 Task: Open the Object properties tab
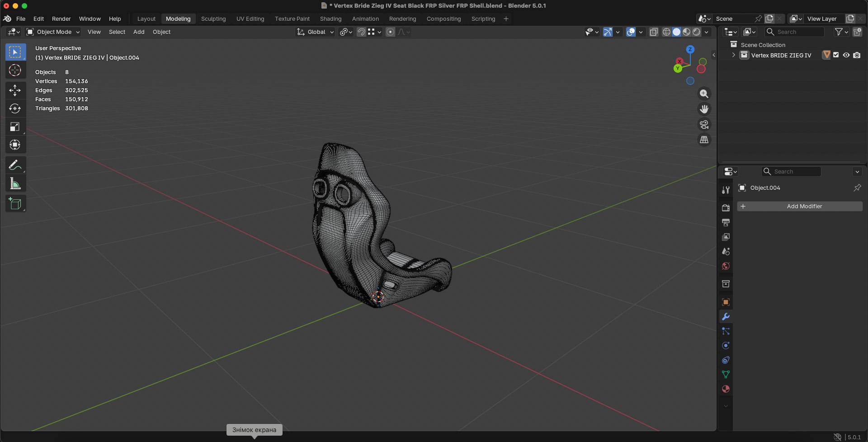726,302
